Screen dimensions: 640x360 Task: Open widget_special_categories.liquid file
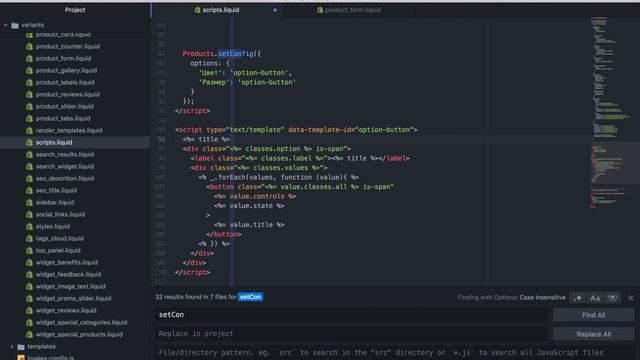click(x=81, y=322)
